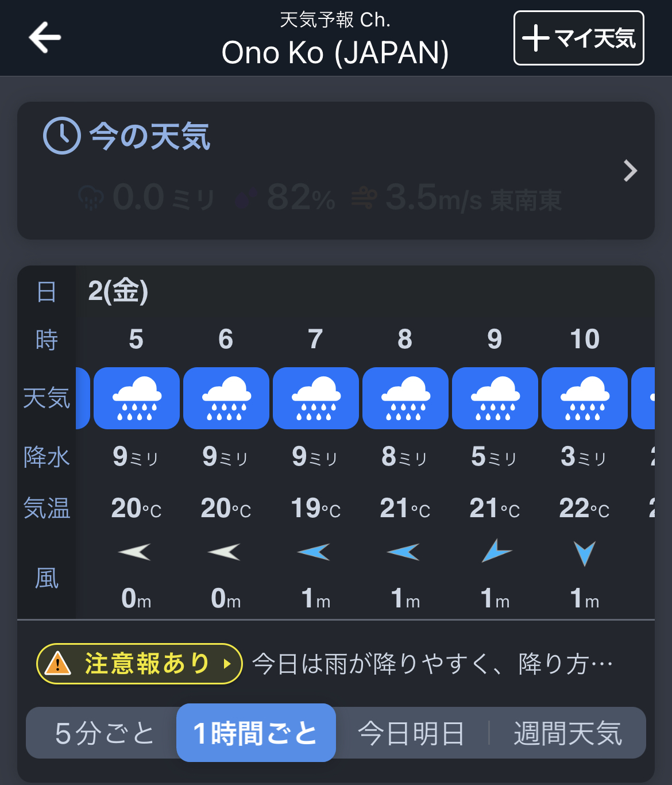Select the 7 o'clock rain icon
Screen dimensions: 672x785
316,398
